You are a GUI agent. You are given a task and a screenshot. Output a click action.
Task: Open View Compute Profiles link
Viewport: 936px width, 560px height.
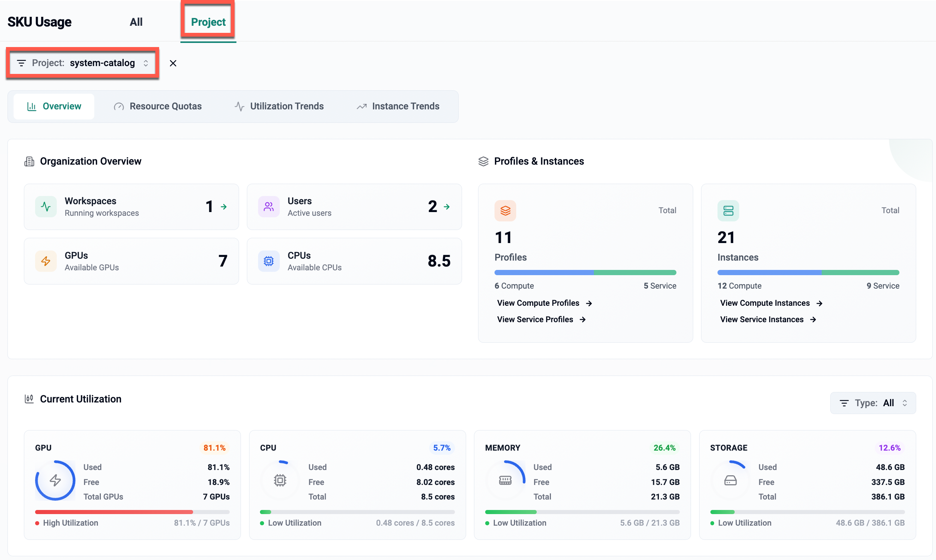pyautogui.click(x=544, y=303)
